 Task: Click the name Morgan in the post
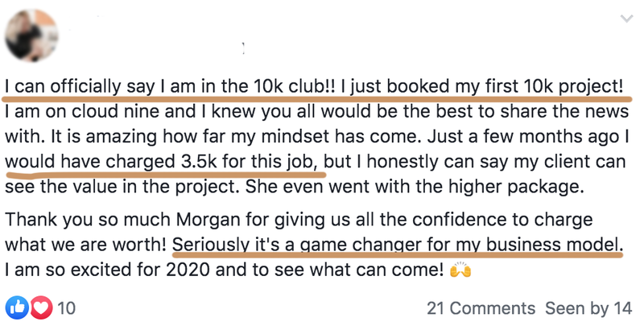click(208, 220)
